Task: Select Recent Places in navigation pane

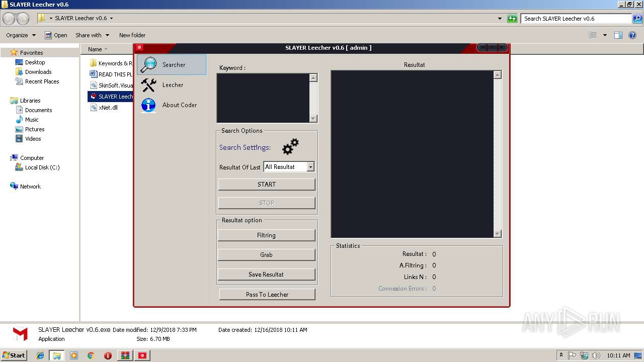Action: (x=42, y=81)
